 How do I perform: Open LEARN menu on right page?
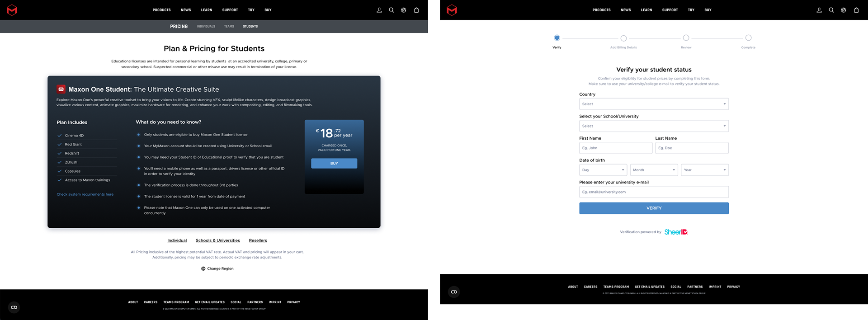(x=646, y=10)
